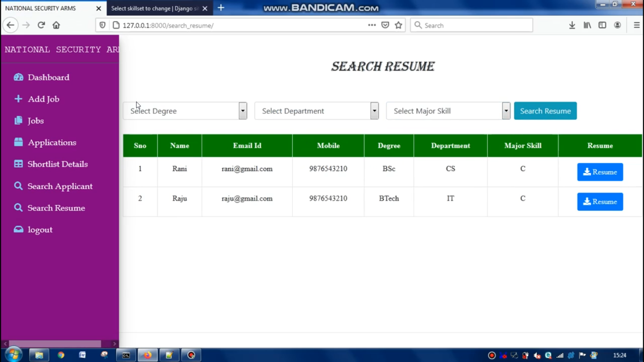Open Firefox Downloads arrow in the toolbar
Image resolution: width=644 pixels, height=362 pixels.
coord(572,25)
